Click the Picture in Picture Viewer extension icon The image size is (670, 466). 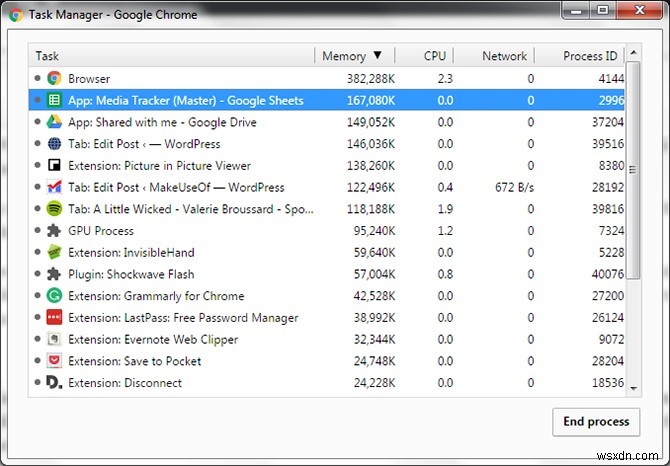(54, 165)
